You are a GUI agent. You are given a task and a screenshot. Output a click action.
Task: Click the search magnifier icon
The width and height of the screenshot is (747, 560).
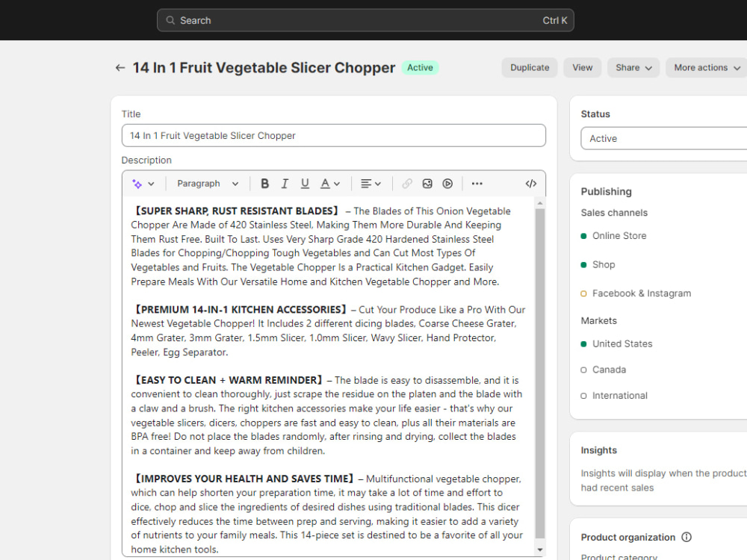pyautogui.click(x=170, y=20)
